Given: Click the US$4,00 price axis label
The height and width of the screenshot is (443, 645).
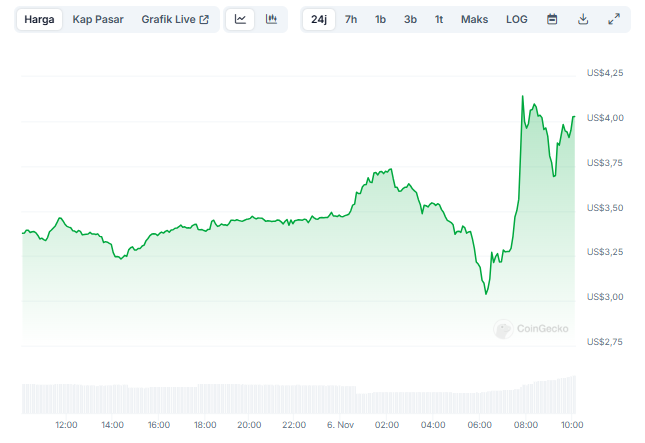Looking at the screenshot, I should tap(605, 118).
